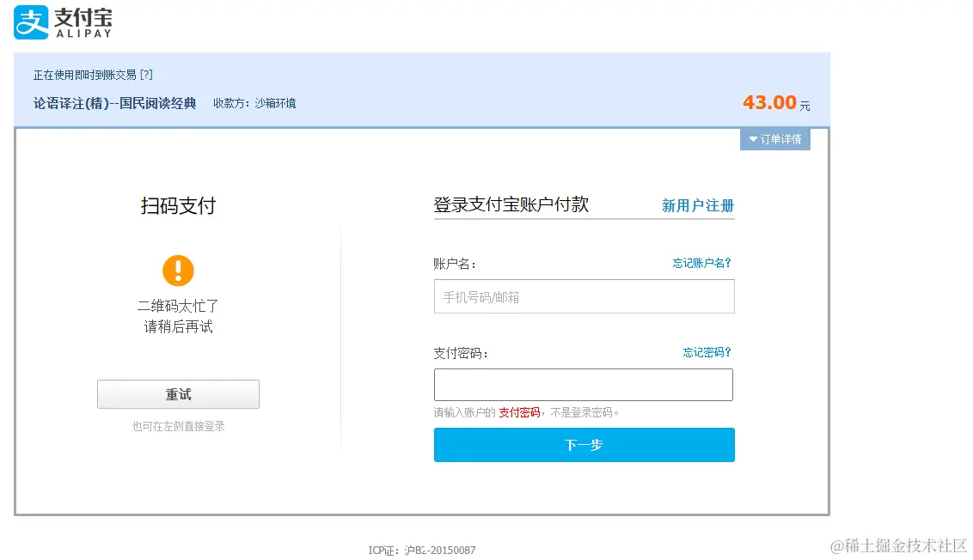Click the 43.00 amount text

click(769, 102)
